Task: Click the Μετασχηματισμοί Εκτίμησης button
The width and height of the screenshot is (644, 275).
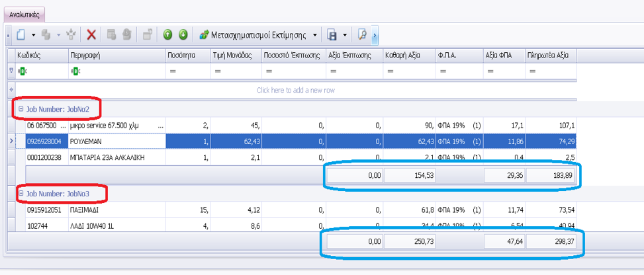Action: (x=254, y=34)
